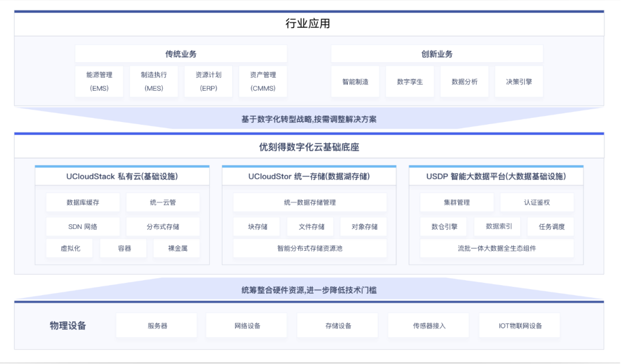Click the 制造执行 (MES) box
Screen dimensions: 621x364
pos(154,82)
